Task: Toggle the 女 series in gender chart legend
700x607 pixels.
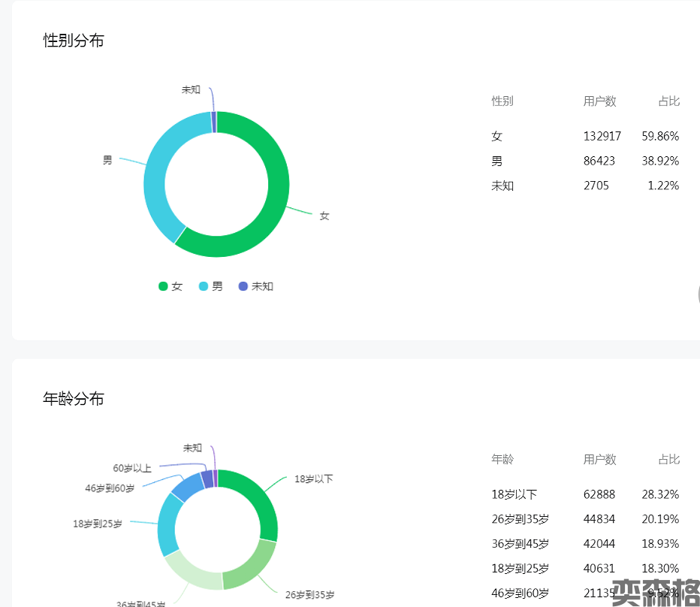Action: click(x=170, y=286)
